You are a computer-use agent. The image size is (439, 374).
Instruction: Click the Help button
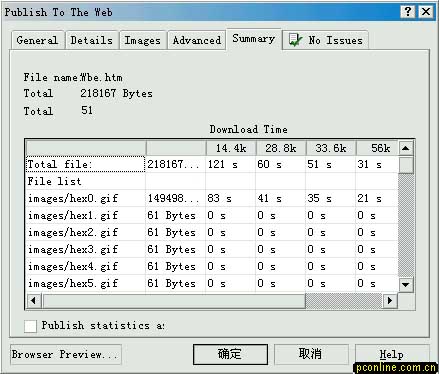(392, 354)
